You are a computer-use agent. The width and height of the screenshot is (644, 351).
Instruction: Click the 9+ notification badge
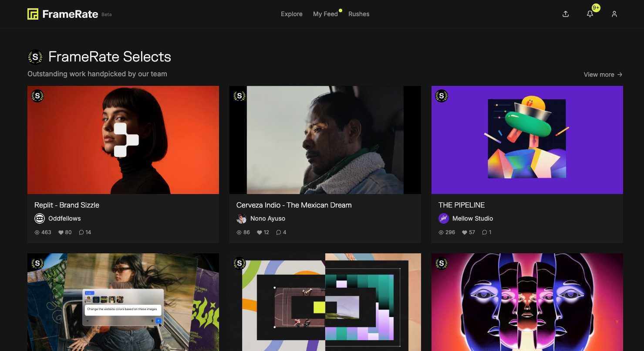point(596,8)
